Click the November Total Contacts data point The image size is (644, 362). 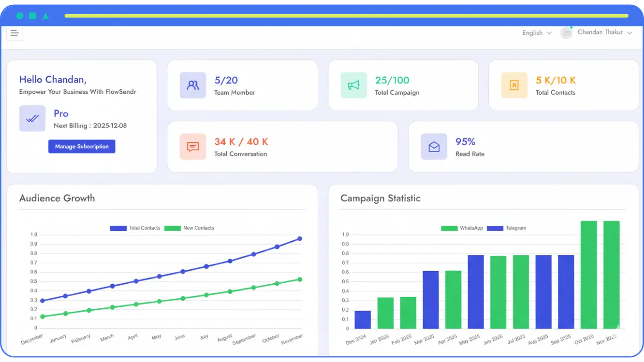pos(299,239)
